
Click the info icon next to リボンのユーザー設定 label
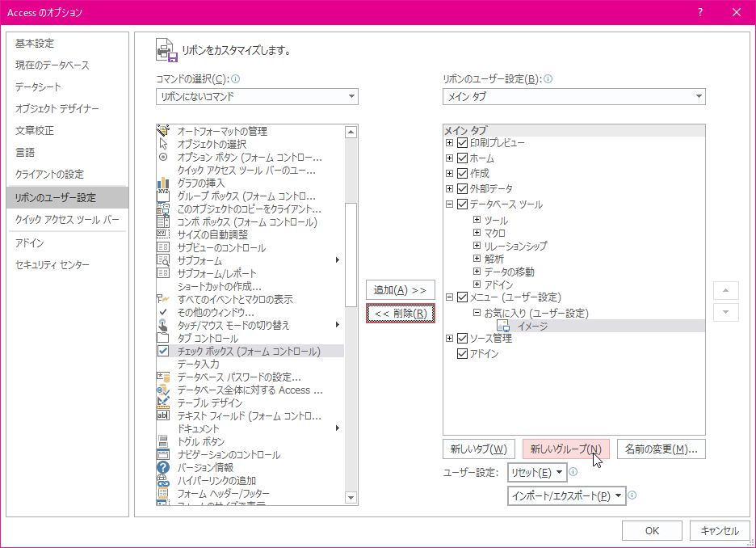click(x=548, y=79)
